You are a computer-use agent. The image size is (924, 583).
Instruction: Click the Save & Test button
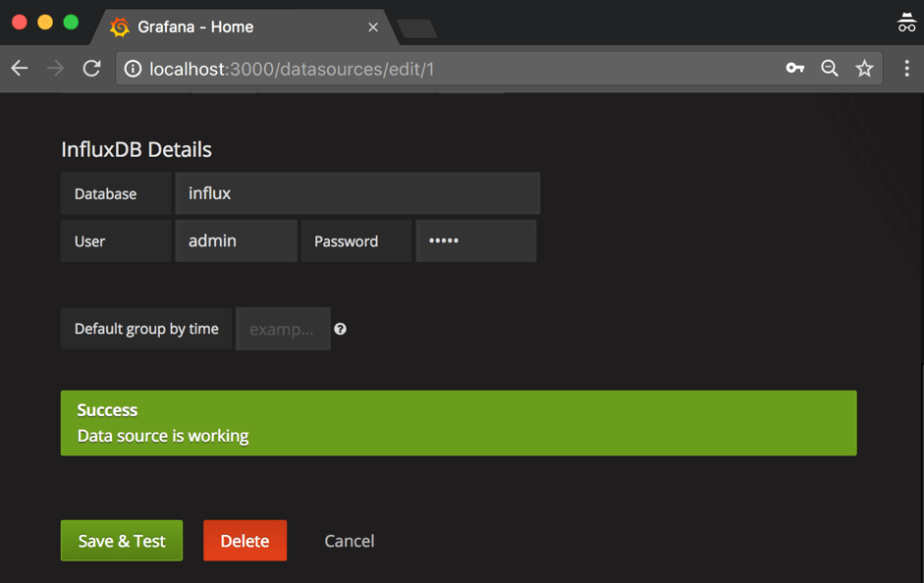pyautogui.click(x=122, y=541)
